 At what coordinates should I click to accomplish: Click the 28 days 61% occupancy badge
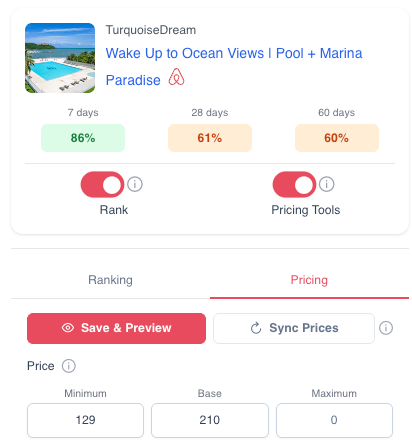pyautogui.click(x=210, y=138)
